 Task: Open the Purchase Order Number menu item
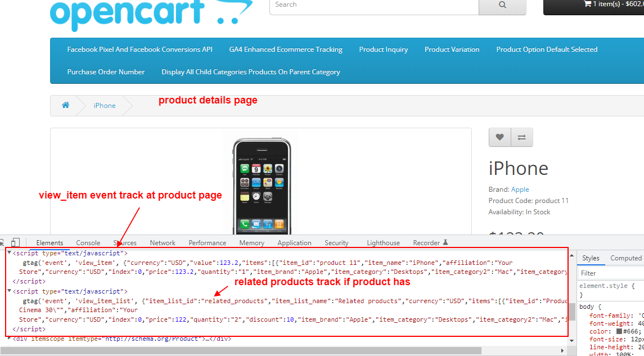[x=106, y=72]
